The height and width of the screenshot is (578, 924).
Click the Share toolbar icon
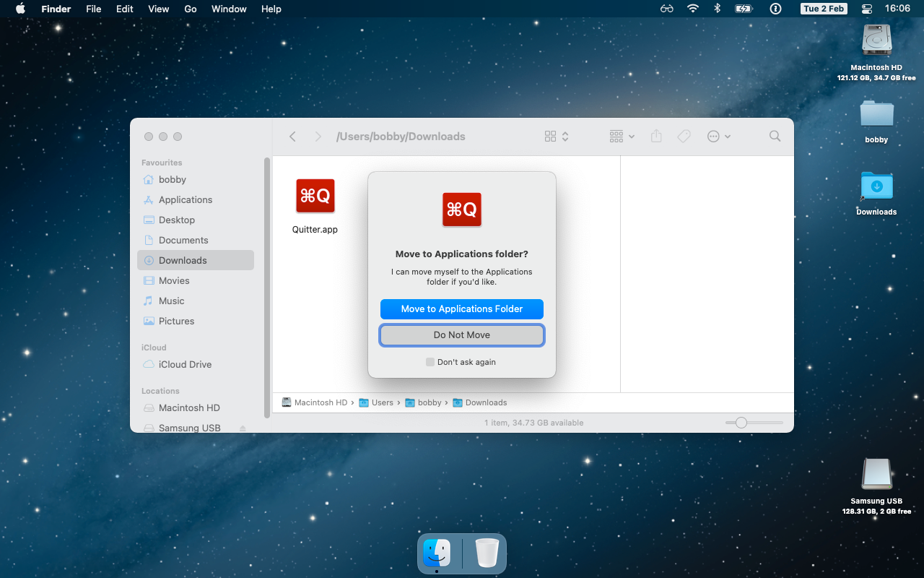(x=656, y=136)
